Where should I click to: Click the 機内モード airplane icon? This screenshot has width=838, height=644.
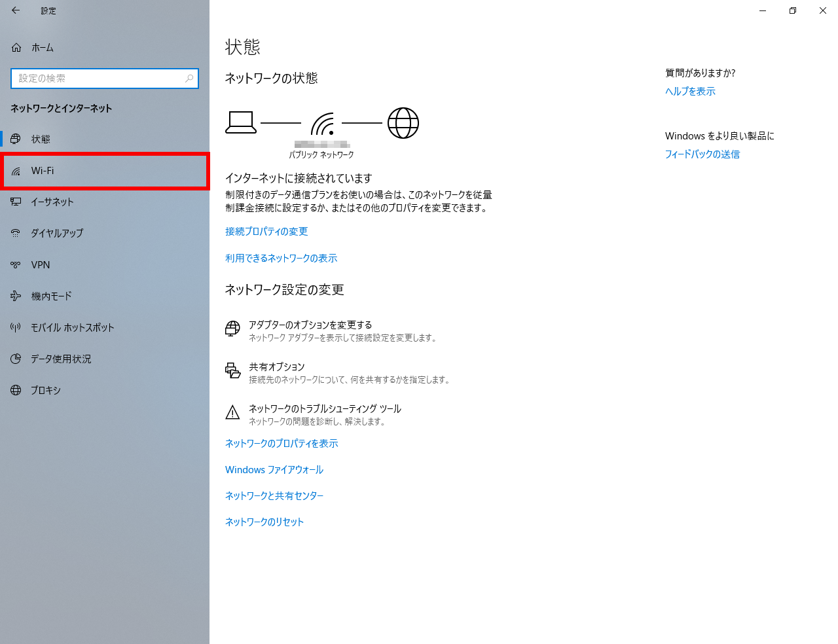[x=16, y=296]
